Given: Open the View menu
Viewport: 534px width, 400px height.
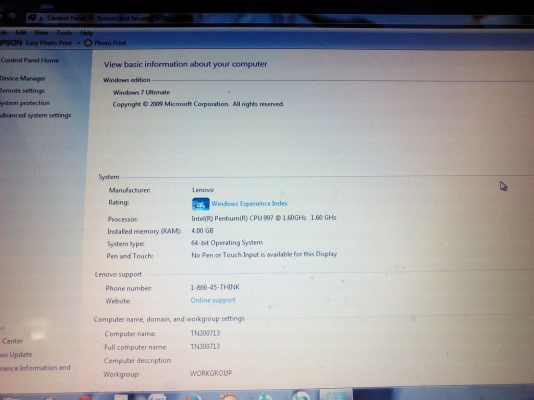Looking at the screenshot, I should [41, 33].
